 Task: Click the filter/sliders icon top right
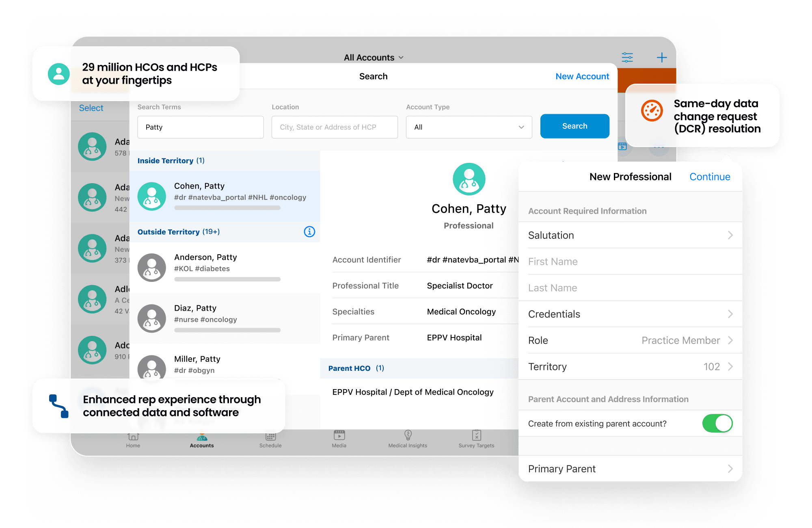click(626, 57)
